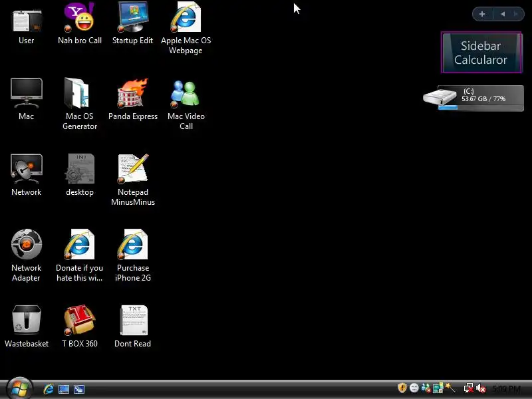Click Show Desktop in Quick Launch
The width and height of the screenshot is (532, 399).
63,389
